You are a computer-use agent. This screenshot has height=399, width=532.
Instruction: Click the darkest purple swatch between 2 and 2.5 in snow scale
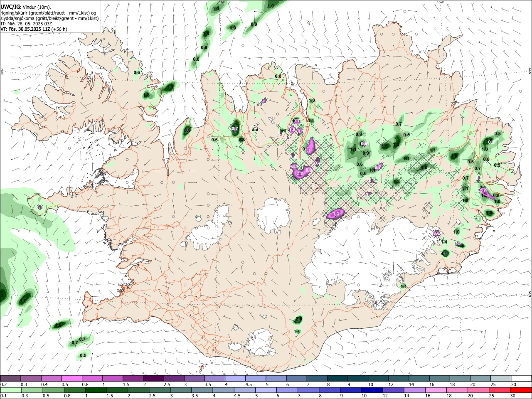coord(153,379)
